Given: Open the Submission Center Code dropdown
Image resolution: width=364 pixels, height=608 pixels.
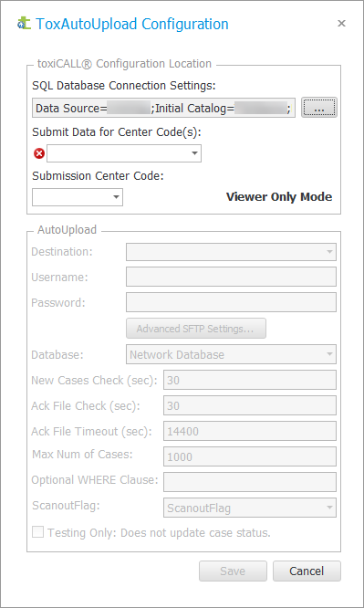Looking at the screenshot, I should [78, 197].
